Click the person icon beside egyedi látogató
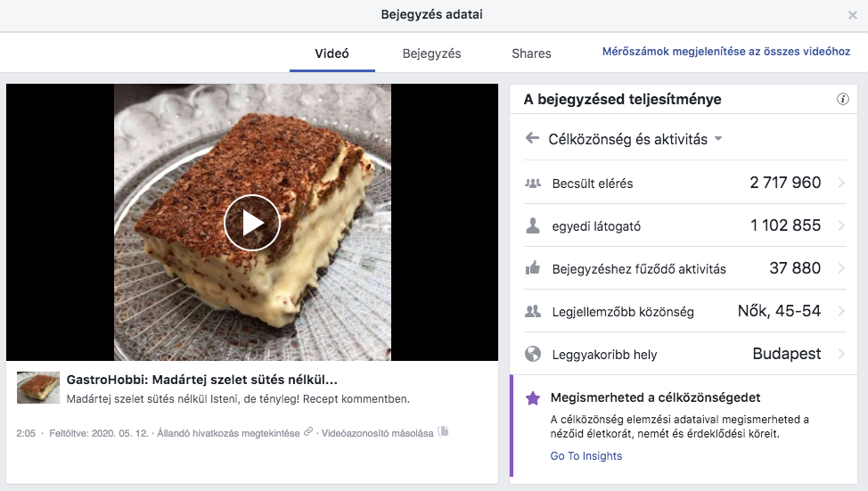The height and width of the screenshot is (491, 868). coord(533,225)
